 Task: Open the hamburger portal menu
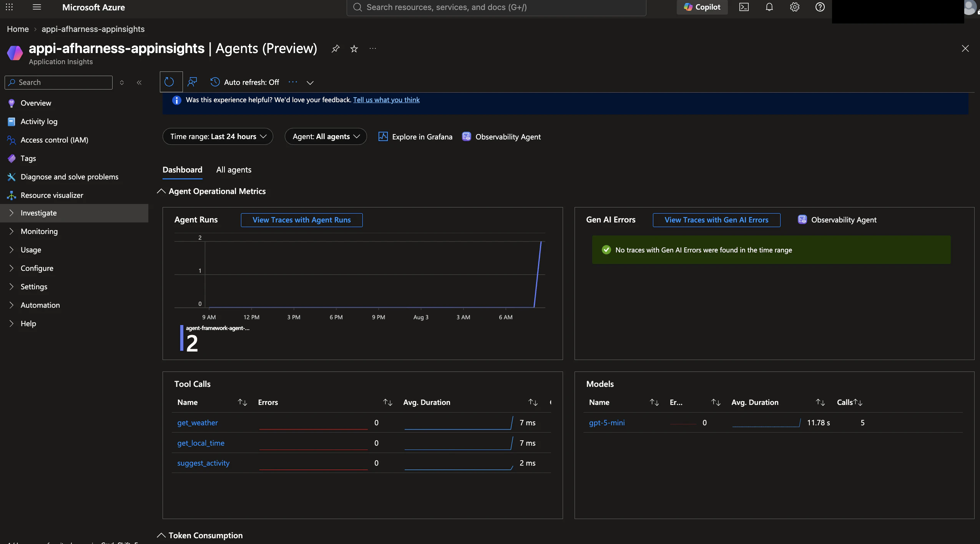pyautogui.click(x=37, y=7)
